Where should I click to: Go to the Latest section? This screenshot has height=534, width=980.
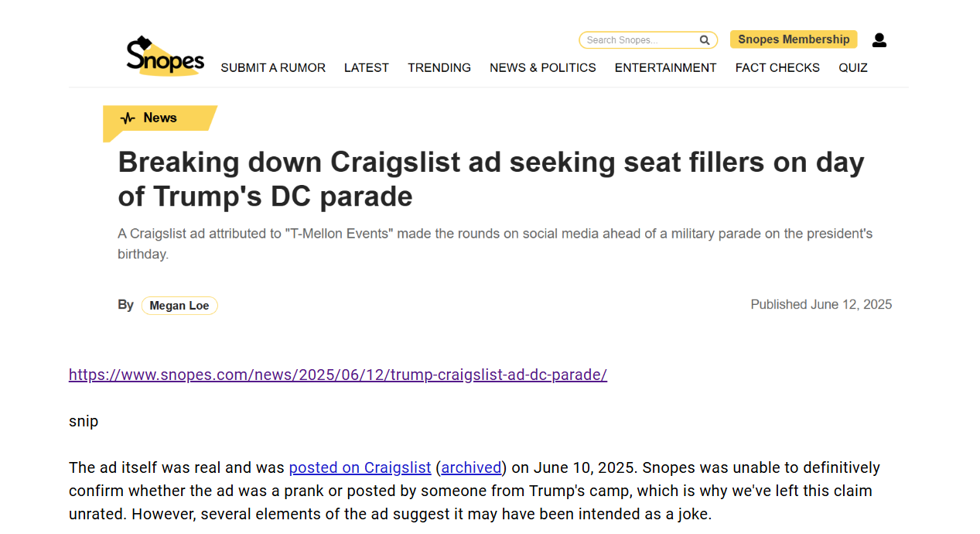click(x=366, y=68)
